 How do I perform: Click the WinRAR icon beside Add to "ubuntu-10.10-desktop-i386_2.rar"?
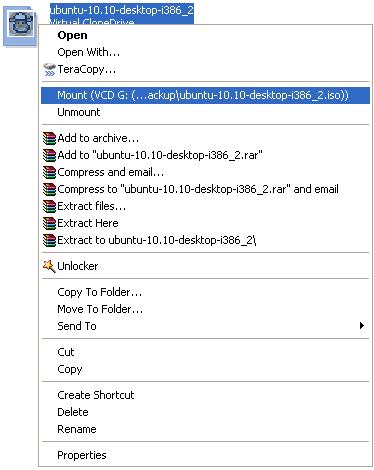(49, 155)
